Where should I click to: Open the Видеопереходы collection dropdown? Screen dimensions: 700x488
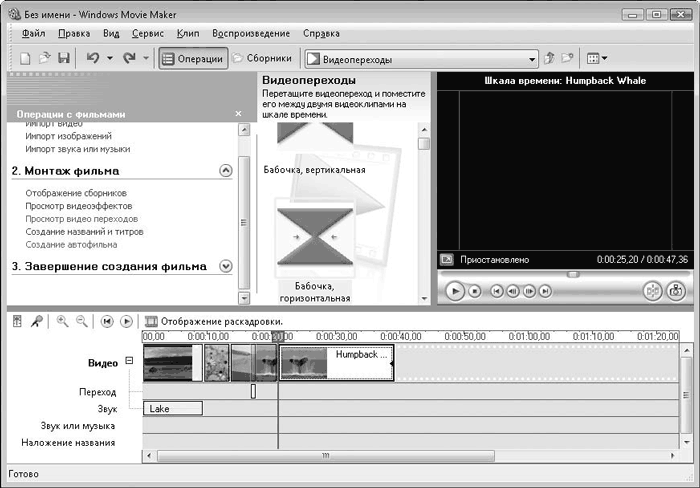(x=530, y=59)
